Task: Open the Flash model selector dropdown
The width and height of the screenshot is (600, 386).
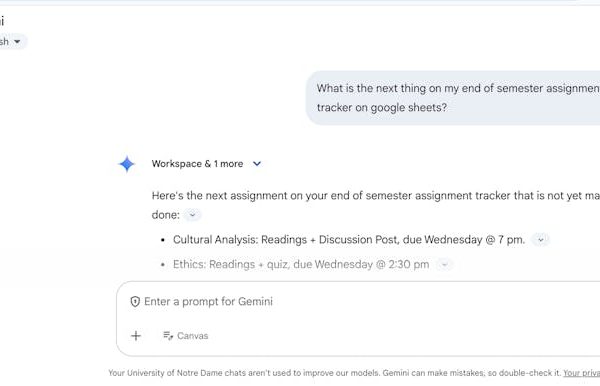Action: tap(11, 41)
